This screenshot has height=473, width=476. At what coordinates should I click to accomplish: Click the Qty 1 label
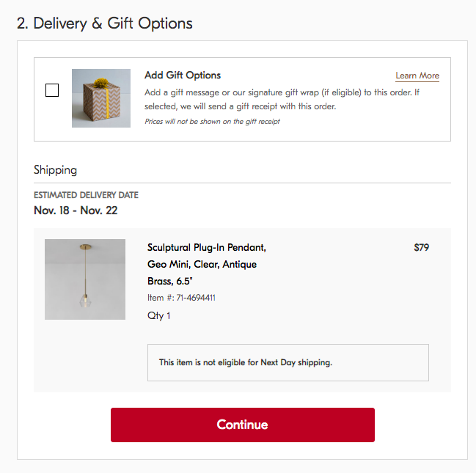click(158, 316)
